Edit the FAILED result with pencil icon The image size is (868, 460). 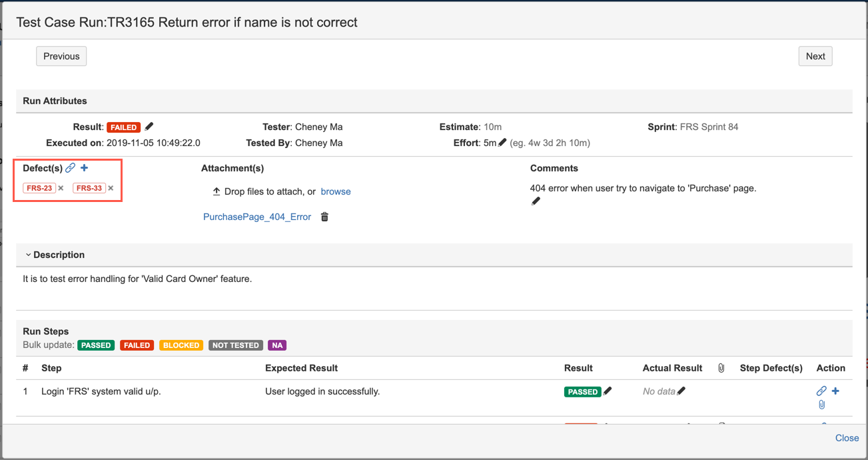149,127
